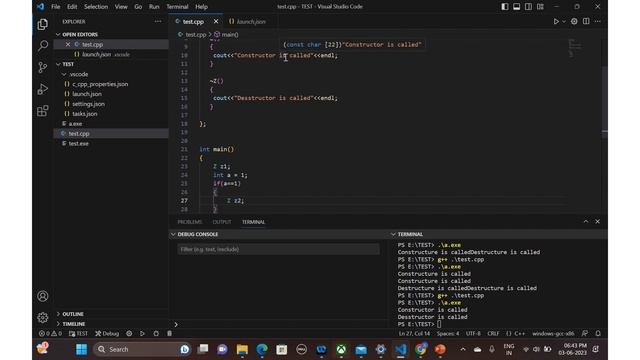Image resolution: width=640 pixels, height=360 pixels.
Task: Open the Extensions view
Action: 42,111
